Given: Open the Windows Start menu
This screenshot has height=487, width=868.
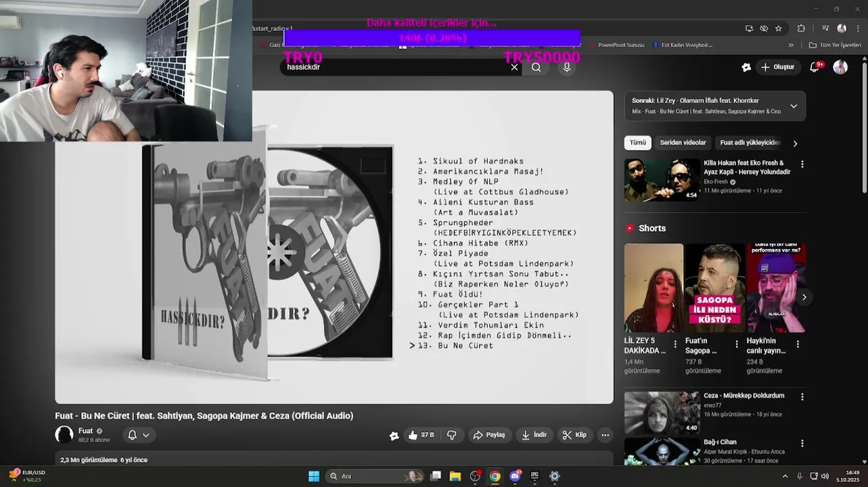Looking at the screenshot, I should [314, 476].
